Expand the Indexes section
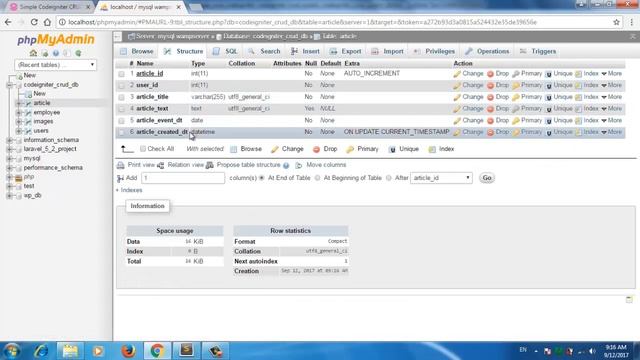Viewport: 640px width, 360px height. pos(129,190)
